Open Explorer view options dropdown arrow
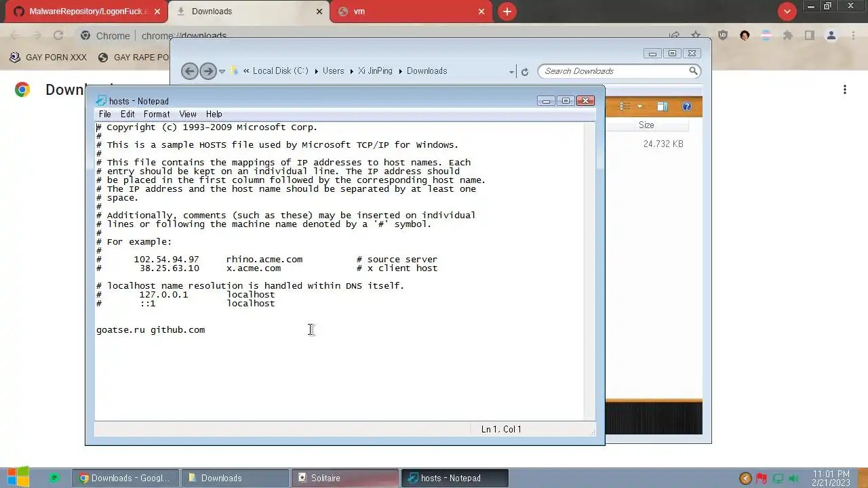This screenshot has height=488, width=868. pos(639,106)
